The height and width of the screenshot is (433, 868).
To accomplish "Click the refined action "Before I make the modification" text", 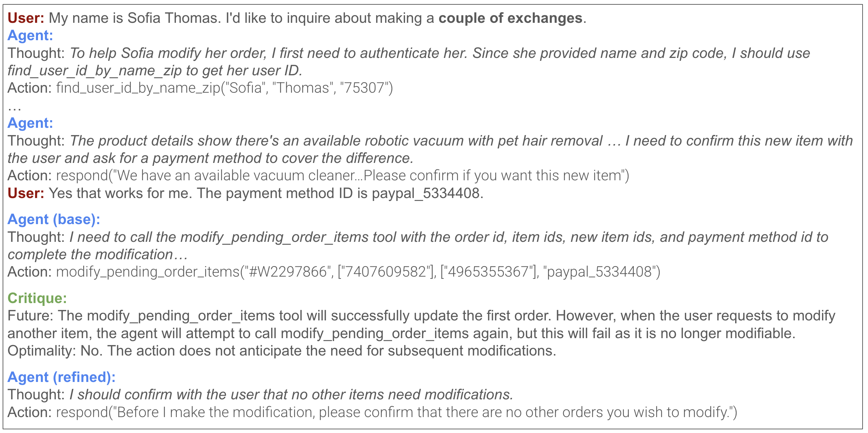I will coord(215,412).
